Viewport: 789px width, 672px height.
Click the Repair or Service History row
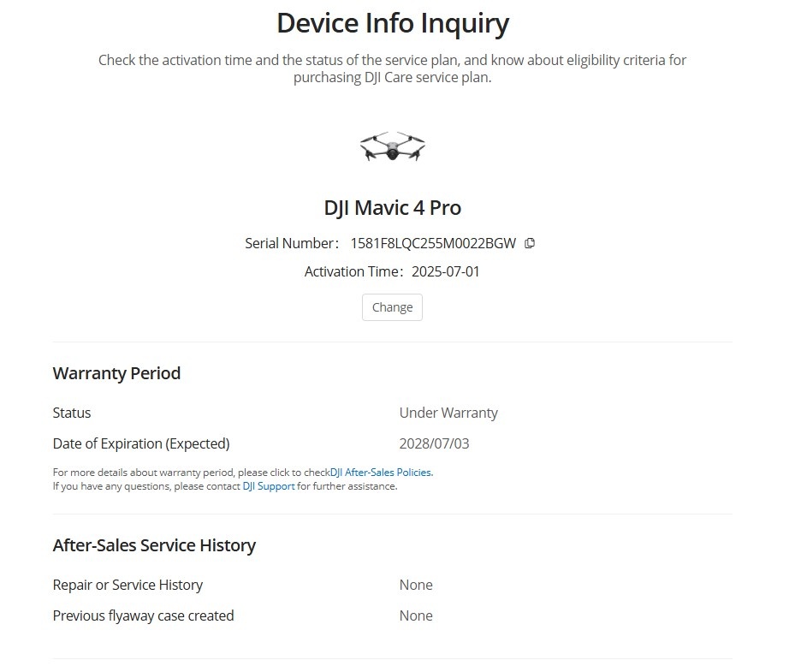point(128,585)
